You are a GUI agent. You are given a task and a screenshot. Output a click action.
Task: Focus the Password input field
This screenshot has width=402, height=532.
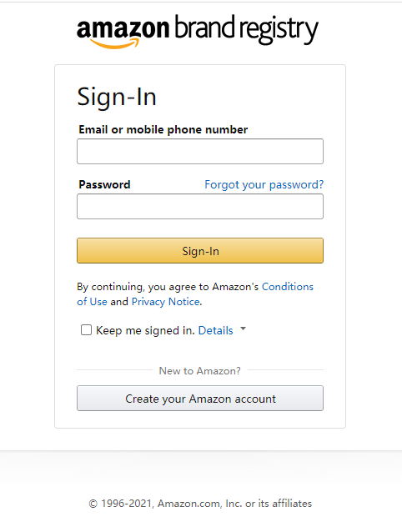click(200, 206)
